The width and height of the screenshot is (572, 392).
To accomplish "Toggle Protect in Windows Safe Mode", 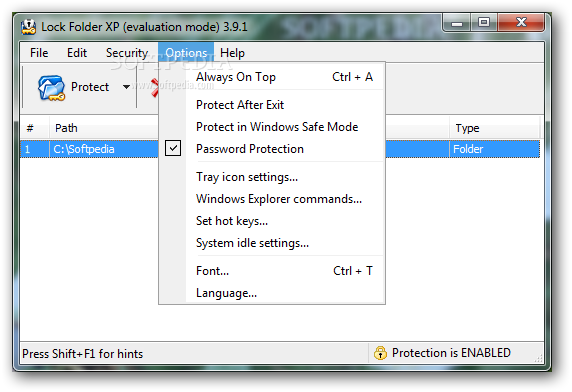I will [272, 127].
